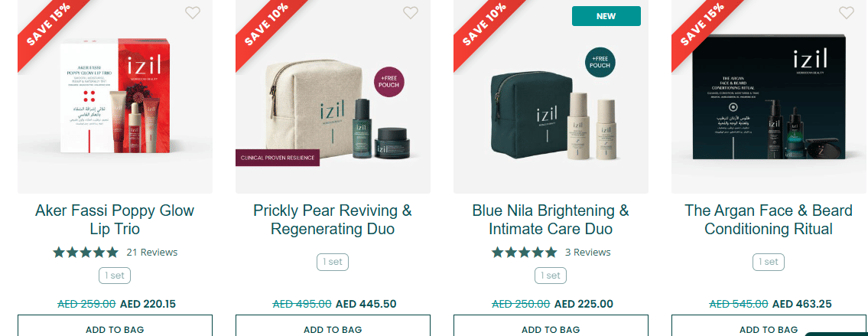This screenshot has height=336, width=868.
Task: Pick the 1 set variant for Blue Nila Duo
Action: (x=551, y=276)
